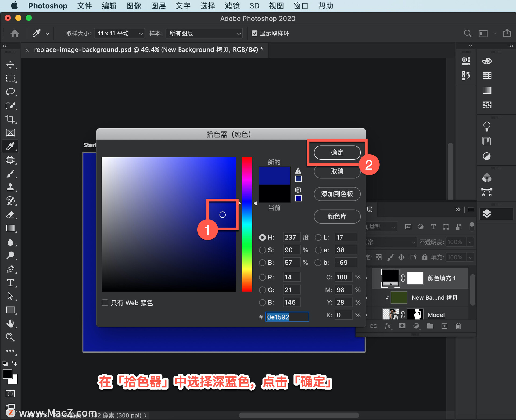Enable the 只有 Web 颜色 checkbox

[105, 303]
